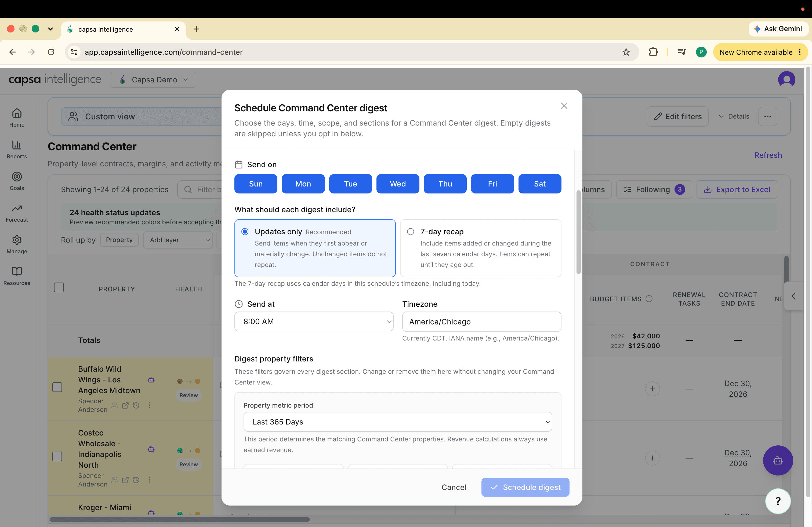Bookmark this page with the star icon
Image resolution: width=812 pixels, height=527 pixels.
pos(626,52)
